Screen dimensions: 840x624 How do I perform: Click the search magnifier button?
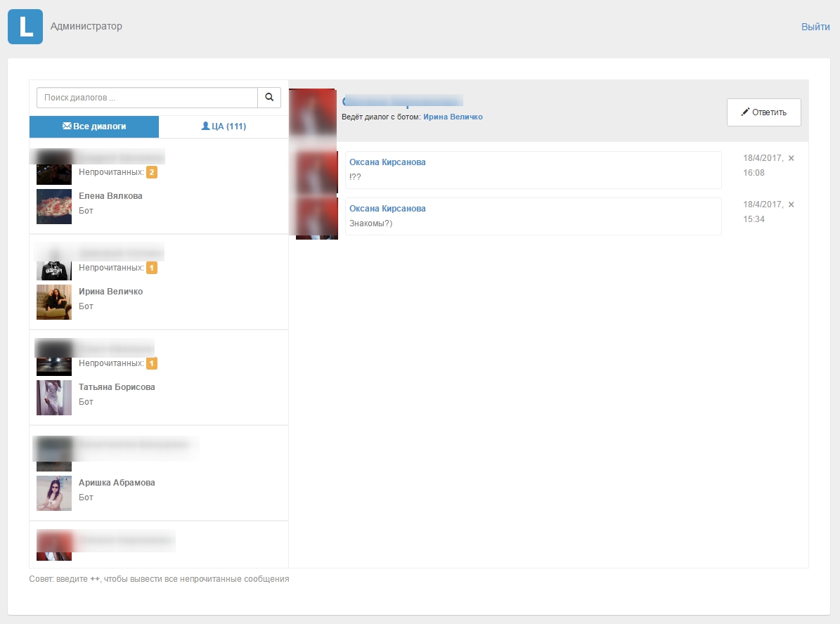click(269, 98)
